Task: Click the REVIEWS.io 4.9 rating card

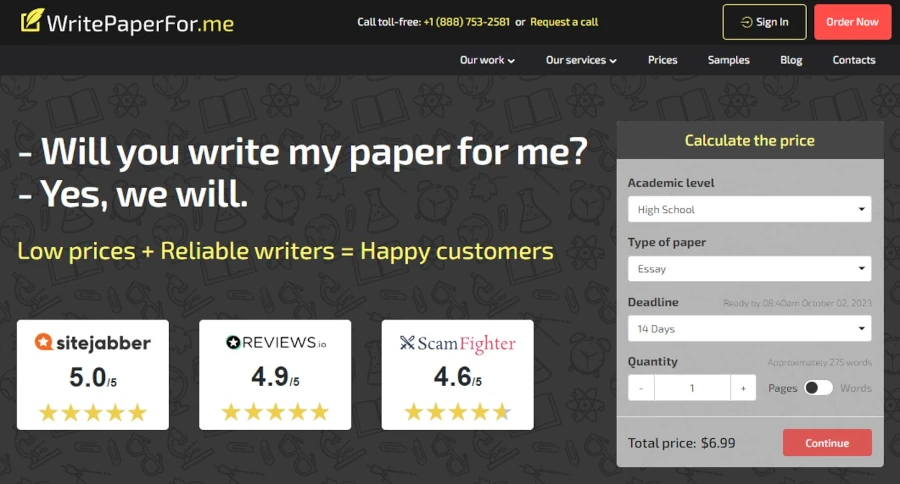Action: pyautogui.click(x=275, y=375)
